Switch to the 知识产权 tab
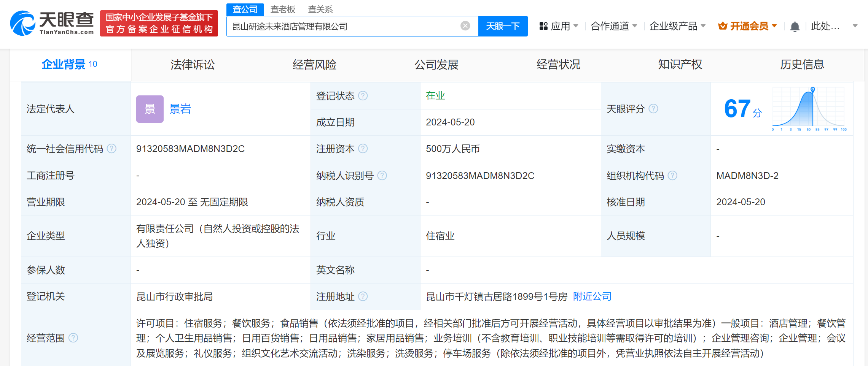The image size is (868, 366). (680, 65)
